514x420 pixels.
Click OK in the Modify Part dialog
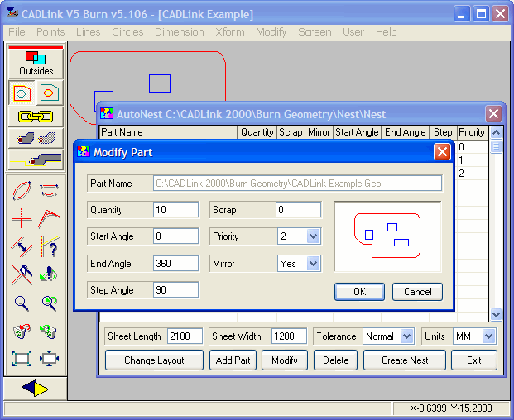click(x=359, y=292)
